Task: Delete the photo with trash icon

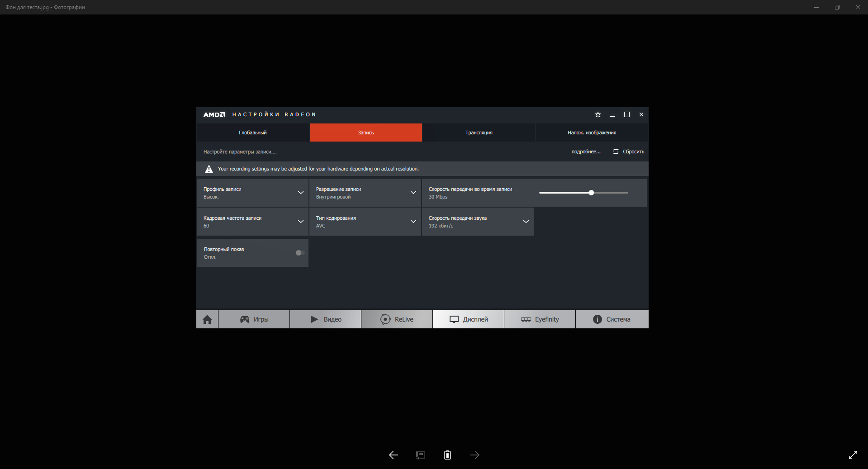Action: [x=447, y=455]
